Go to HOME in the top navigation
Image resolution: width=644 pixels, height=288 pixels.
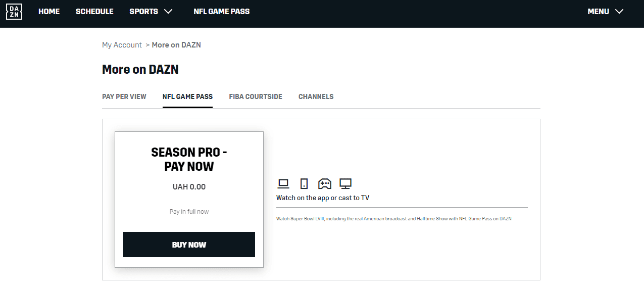coord(49,12)
